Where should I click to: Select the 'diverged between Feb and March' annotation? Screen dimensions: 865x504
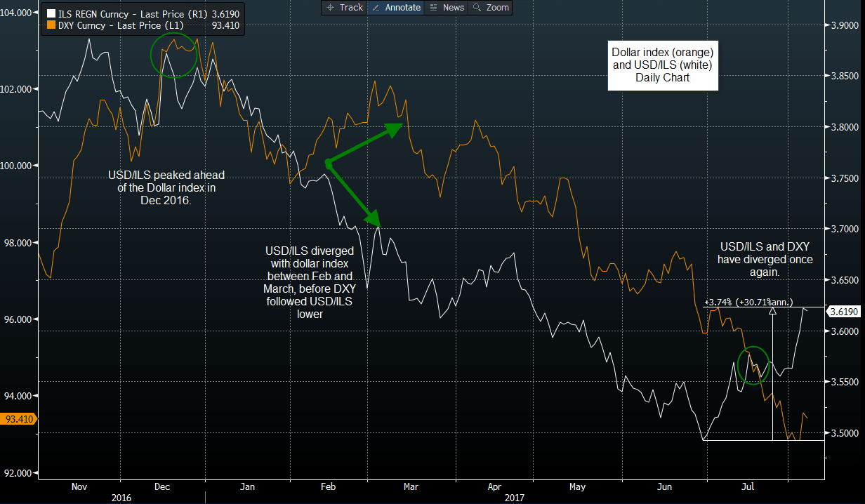click(x=309, y=282)
